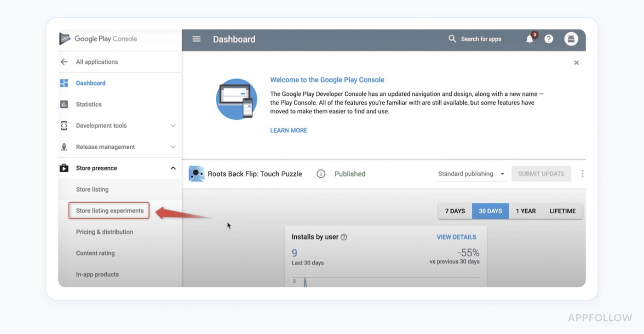644x334 pixels.
Task: Click the Published status text
Action: [x=350, y=174]
